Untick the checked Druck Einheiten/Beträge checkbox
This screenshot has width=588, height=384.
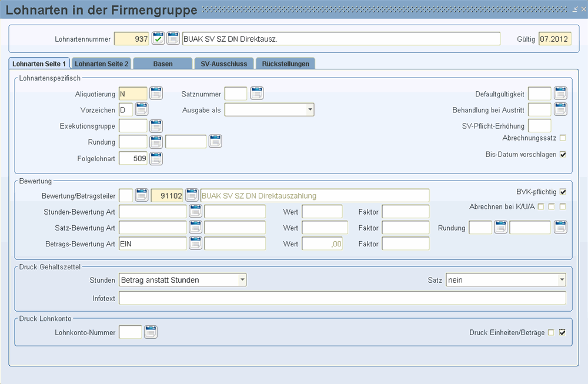point(562,333)
